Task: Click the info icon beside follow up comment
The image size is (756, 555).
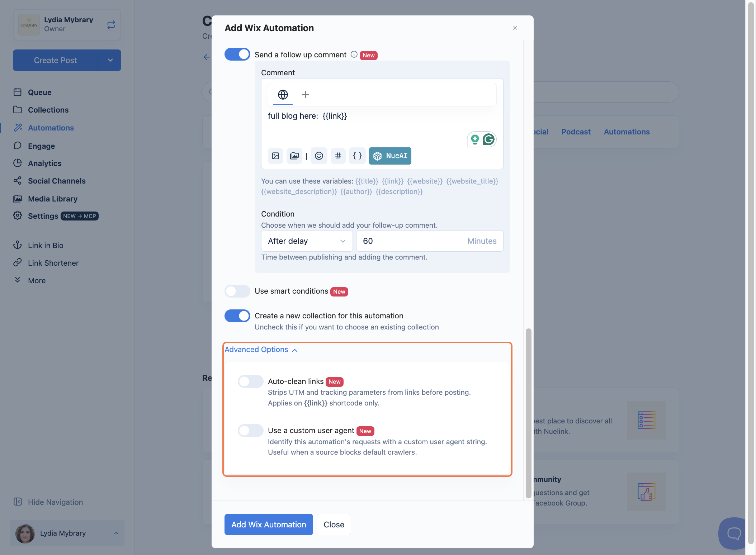Action: pos(354,54)
